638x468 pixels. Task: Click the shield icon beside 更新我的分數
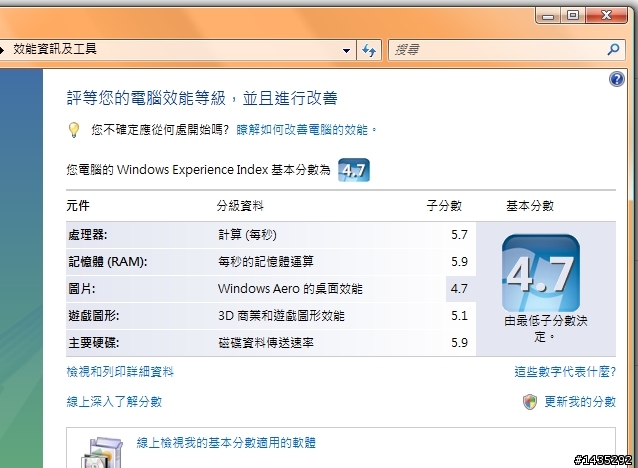coord(529,402)
